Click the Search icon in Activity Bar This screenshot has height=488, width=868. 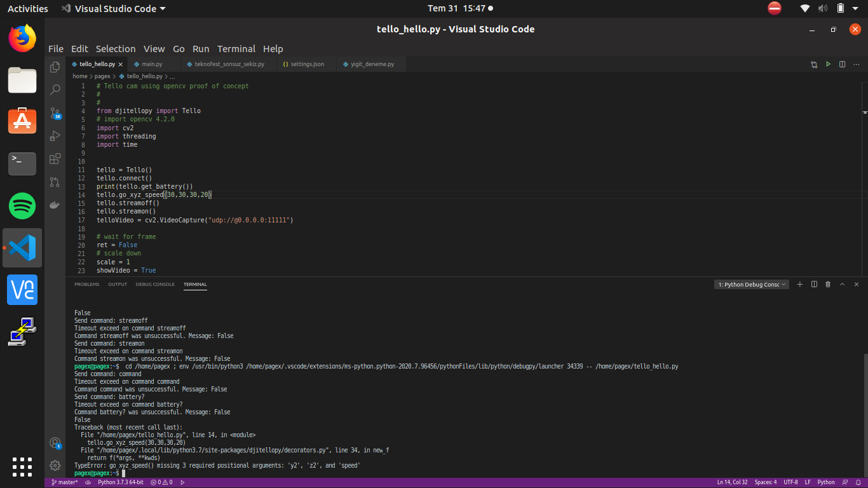tap(55, 90)
